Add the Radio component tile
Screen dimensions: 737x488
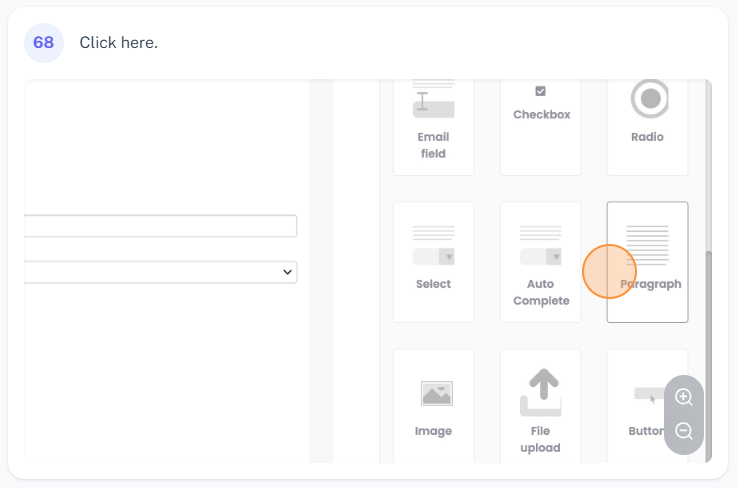(x=647, y=120)
